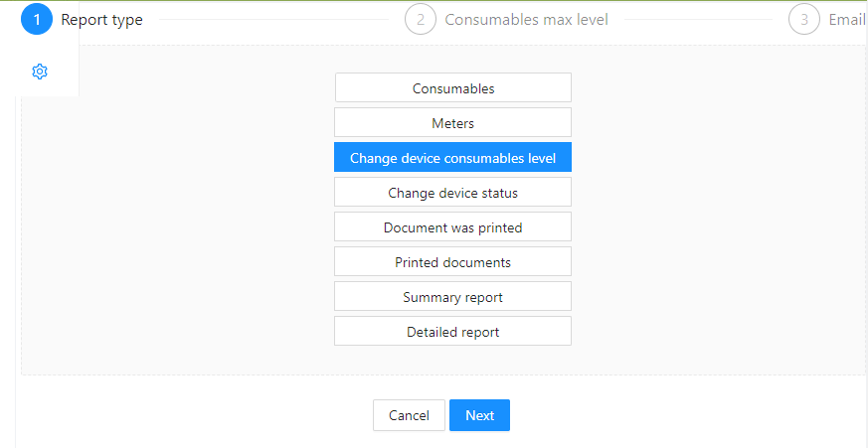Click the step 2 circle icon
The image size is (868, 448).
[x=421, y=19]
